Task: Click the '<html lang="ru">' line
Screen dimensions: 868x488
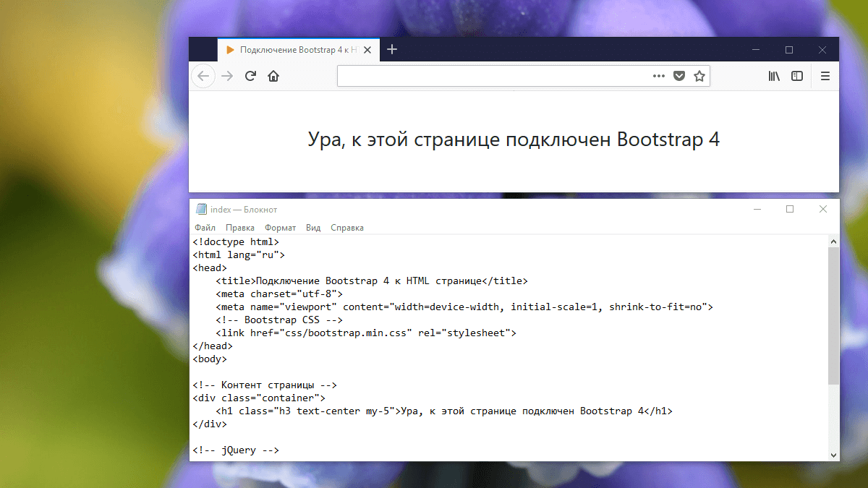Action: click(239, 255)
